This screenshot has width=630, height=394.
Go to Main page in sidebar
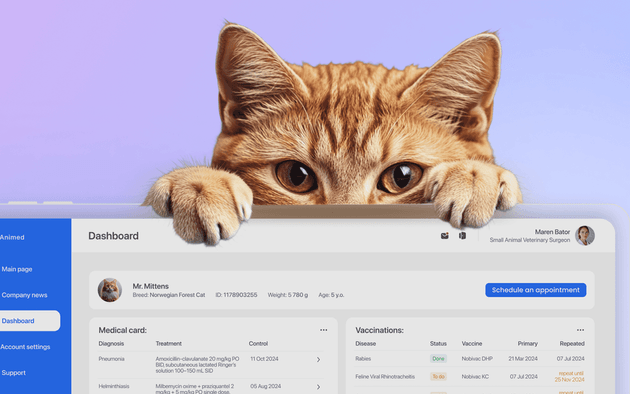click(17, 269)
